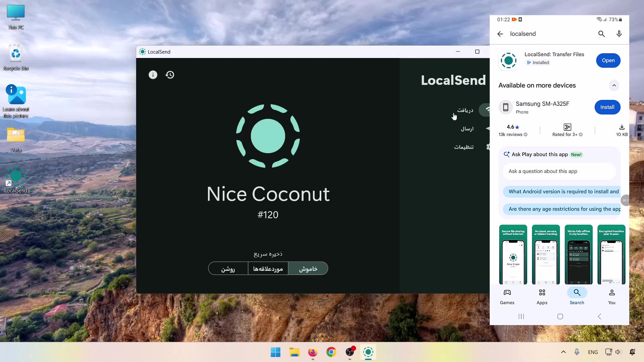Image resolution: width=644 pixels, height=362 pixels.
Task: Tap the info icon beside 13k reviews
Action: (x=526, y=135)
